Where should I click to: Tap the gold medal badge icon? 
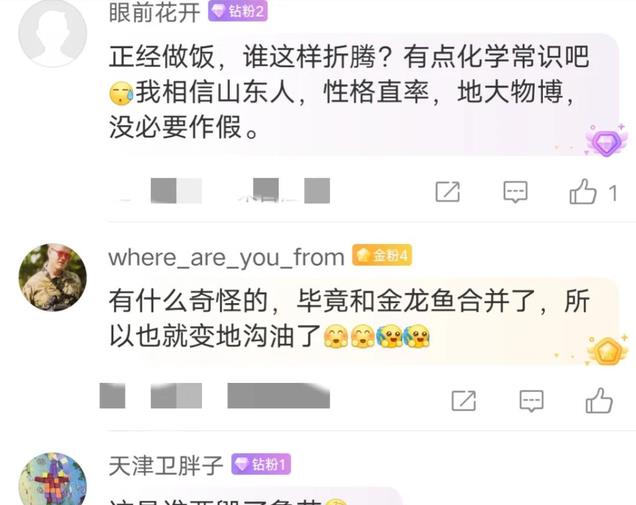607,350
